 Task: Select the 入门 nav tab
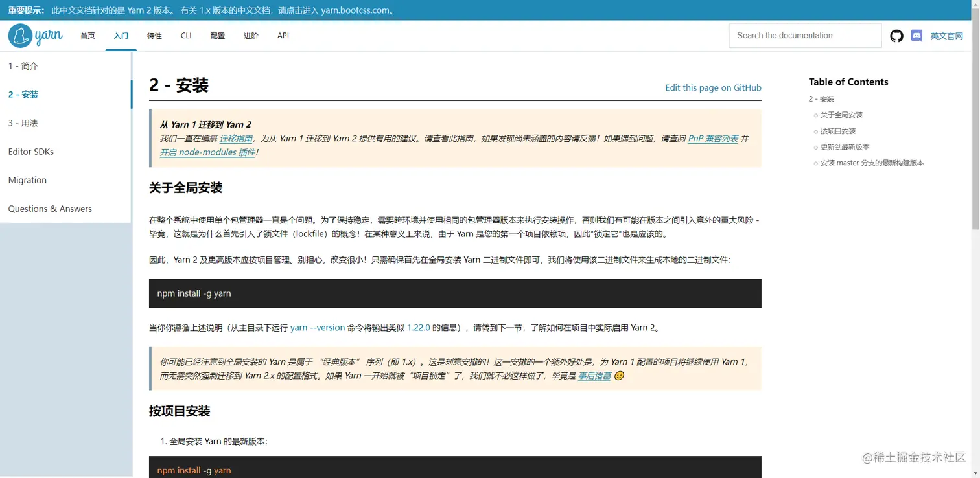pos(121,36)
